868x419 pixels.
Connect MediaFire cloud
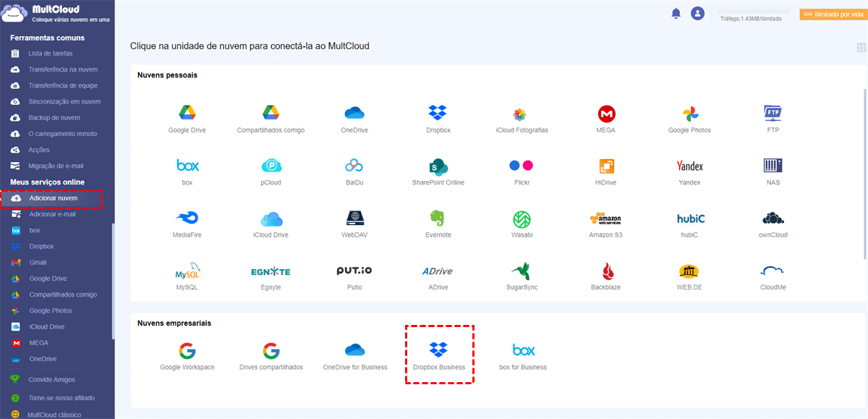pos(187,218)
